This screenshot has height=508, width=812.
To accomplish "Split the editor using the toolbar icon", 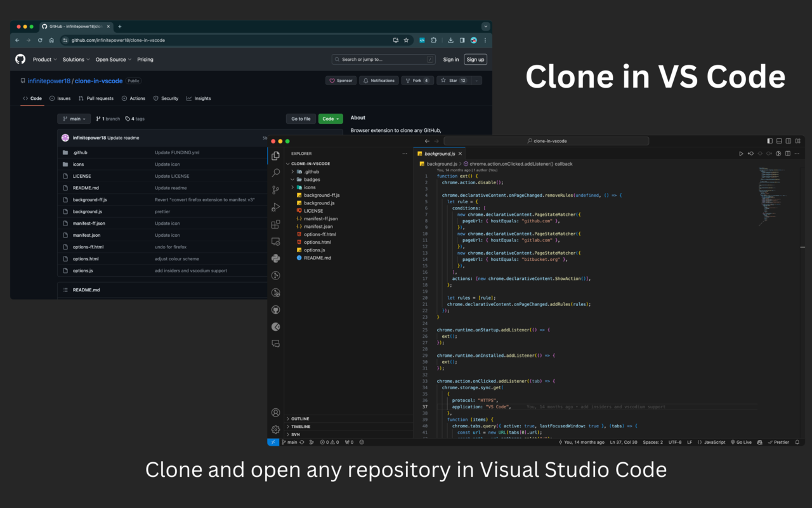I will coord(788,153).
